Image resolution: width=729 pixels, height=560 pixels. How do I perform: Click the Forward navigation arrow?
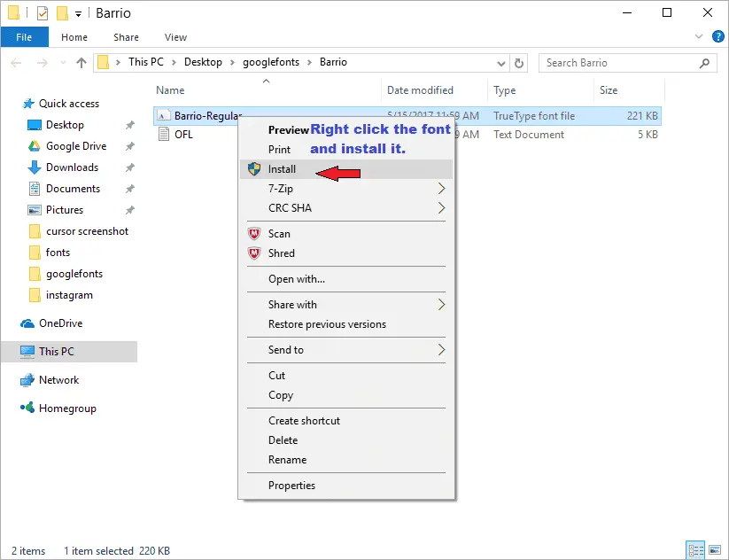[x=43, y=63]
